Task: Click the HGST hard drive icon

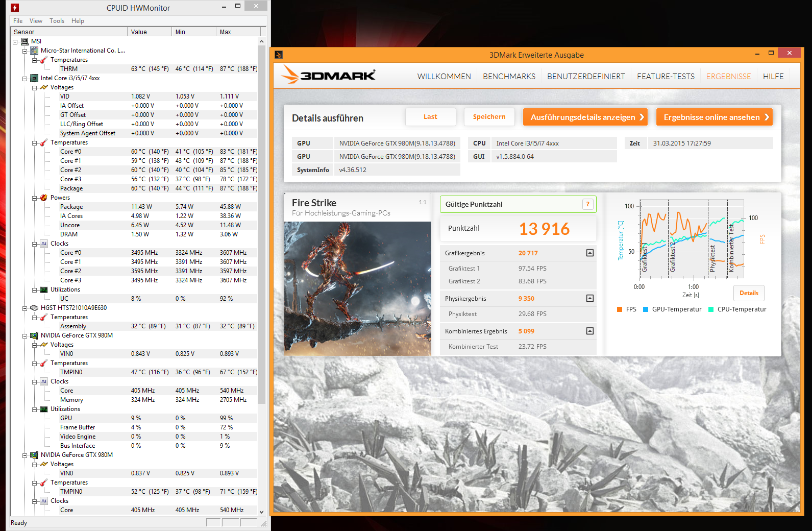Action: point(34,308)
